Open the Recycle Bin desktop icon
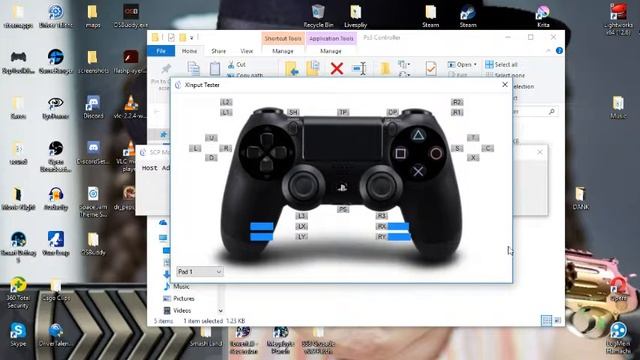The height and width of the screenshot is (360, 640). [318, 16]
